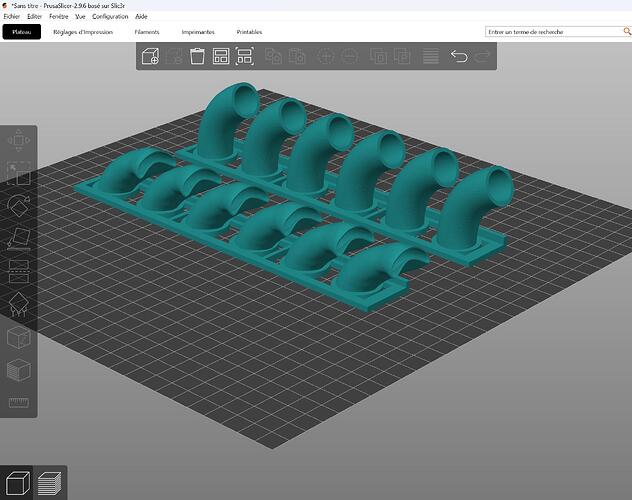Open the Aide menu
The image size is (632, 500).
point(141,17)
